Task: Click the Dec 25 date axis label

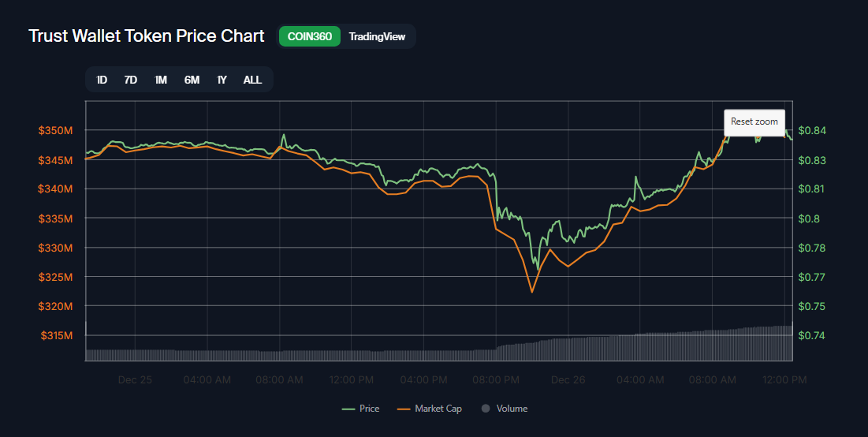Action: tap(135, 379)
